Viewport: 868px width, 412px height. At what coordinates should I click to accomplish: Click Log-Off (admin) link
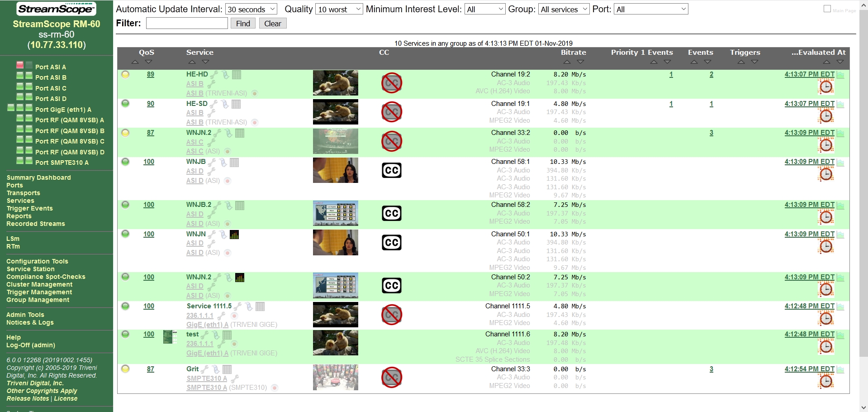[x=31, y=345]
